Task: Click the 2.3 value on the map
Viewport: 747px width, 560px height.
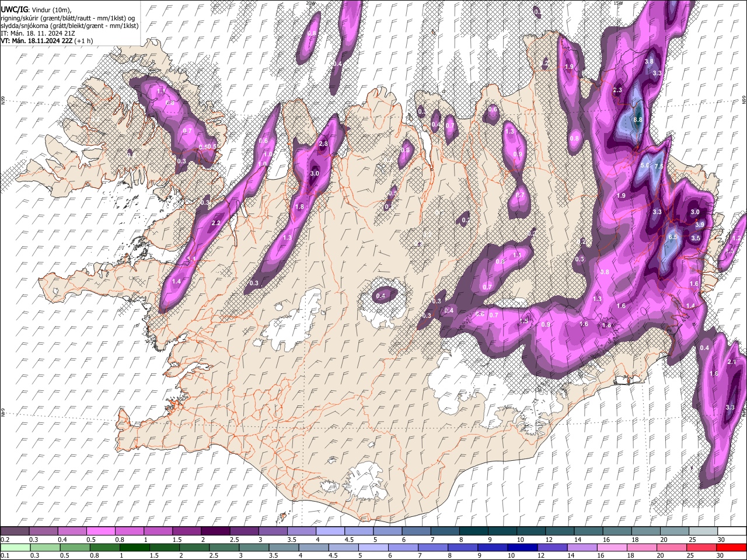Action: tap(618, 90)
